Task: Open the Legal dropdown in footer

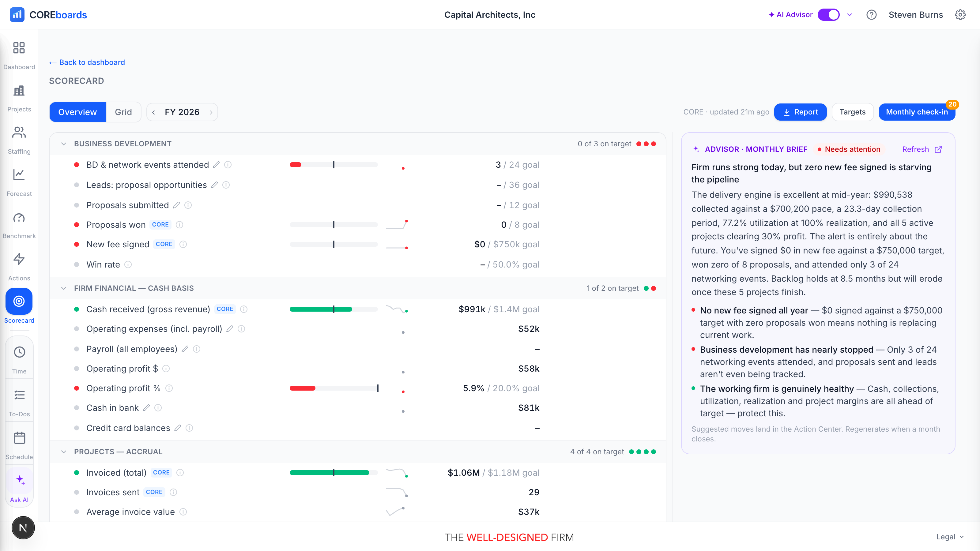Action: [x=950, y=537]
